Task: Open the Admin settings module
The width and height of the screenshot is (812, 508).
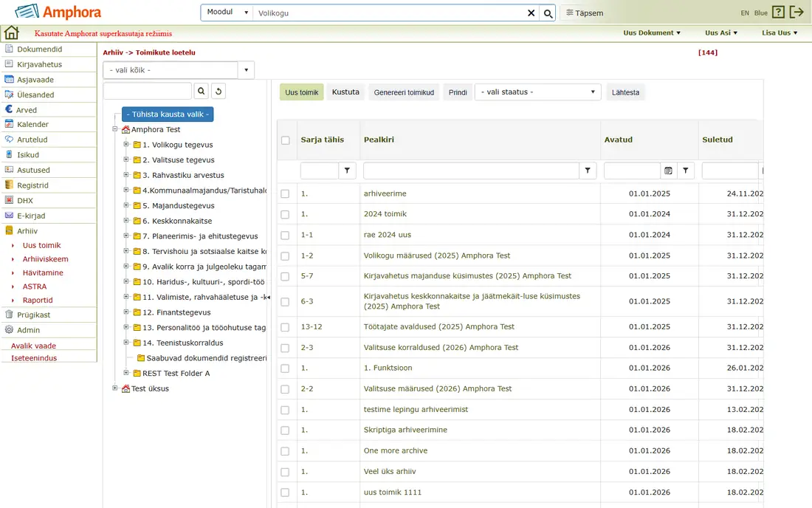Action: coord(28,330)
